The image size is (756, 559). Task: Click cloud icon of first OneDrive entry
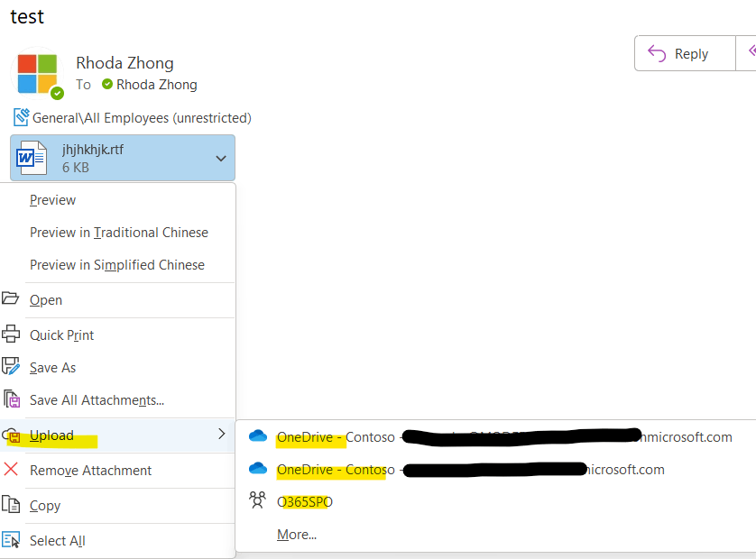click(258, 436)
